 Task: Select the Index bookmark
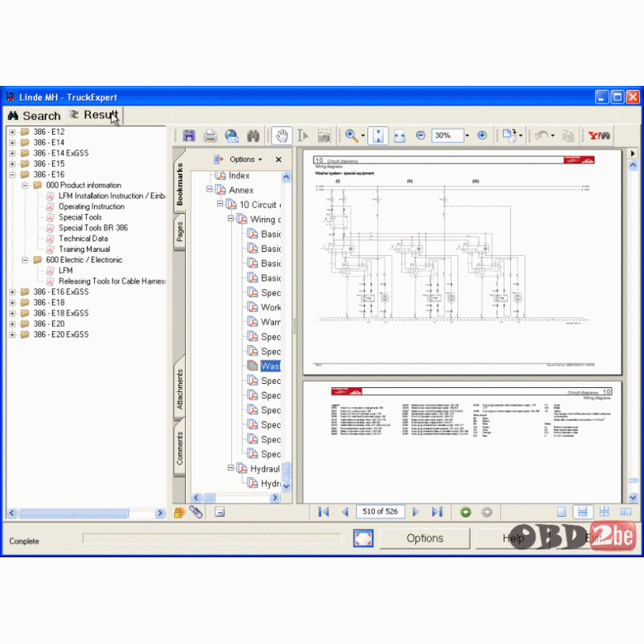(239, 176)
